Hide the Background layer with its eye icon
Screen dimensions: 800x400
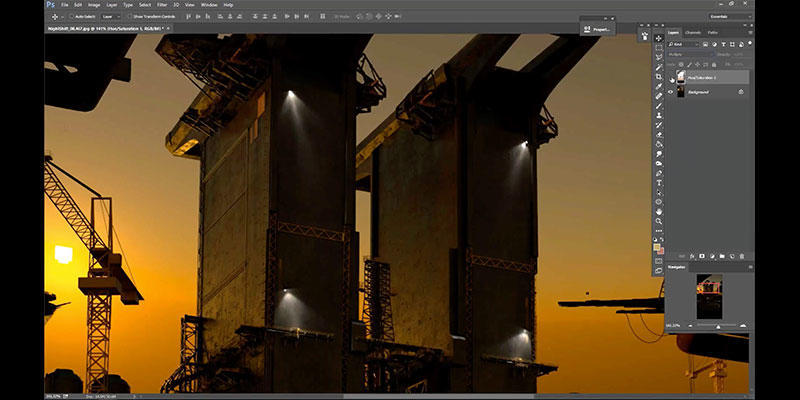point(671,92)
